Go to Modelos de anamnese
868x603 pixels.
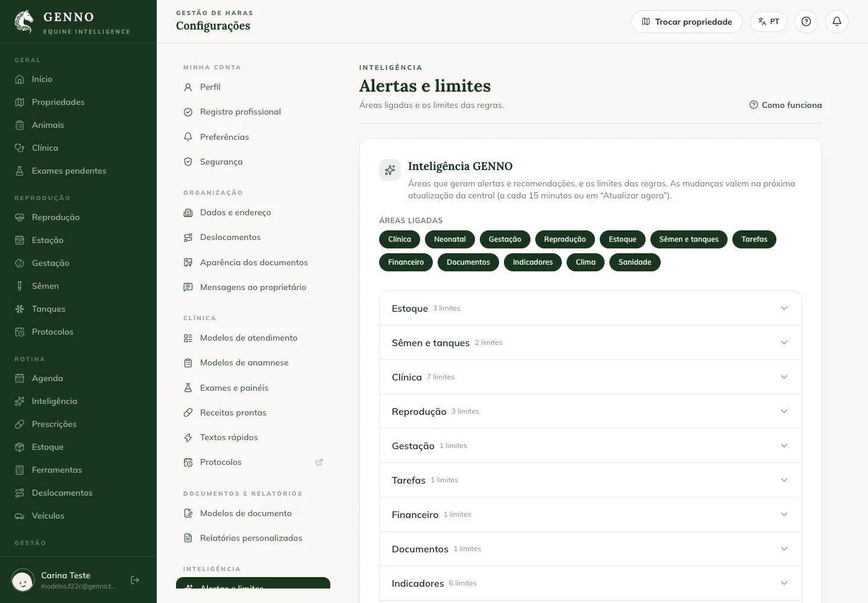pyautogui.click(x=253, y=362)
